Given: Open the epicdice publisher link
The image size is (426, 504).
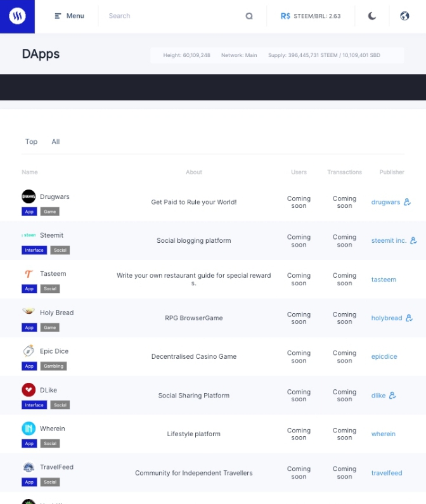Looking at the screenshot, I should click(384, 356).
